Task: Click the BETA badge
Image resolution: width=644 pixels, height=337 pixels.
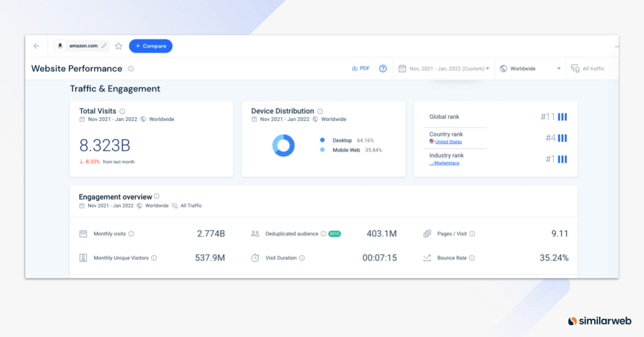Action: point(335,234)
